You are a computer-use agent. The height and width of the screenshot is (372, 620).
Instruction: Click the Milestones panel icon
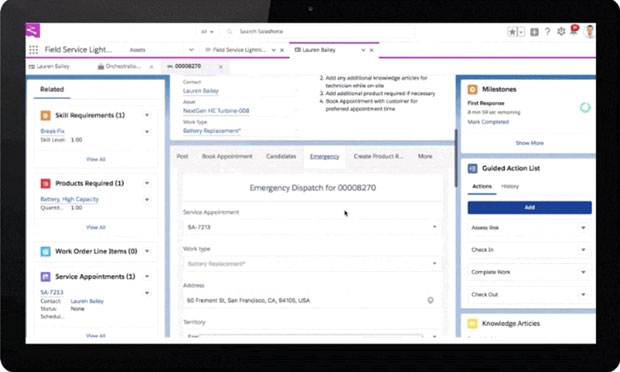pos(473,89)
